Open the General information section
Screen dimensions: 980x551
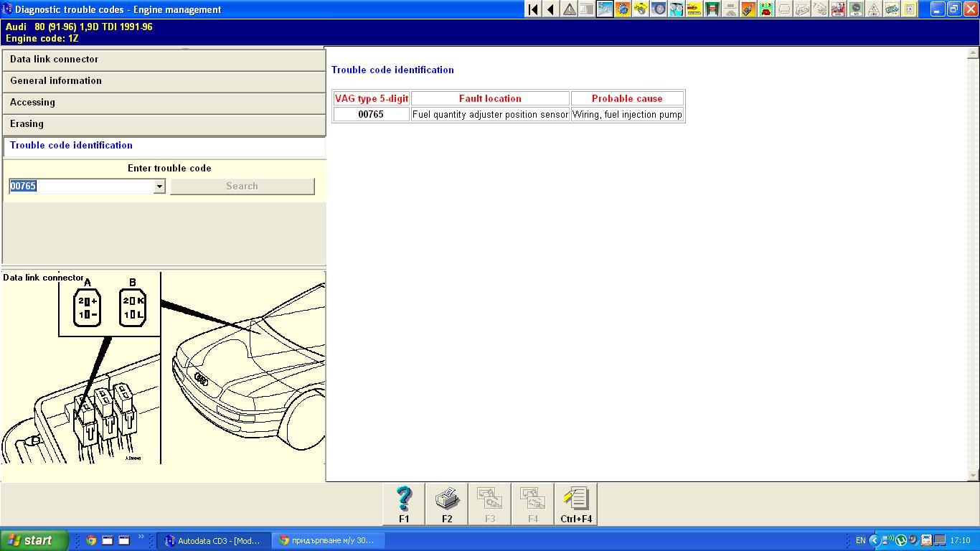(164, 81)
